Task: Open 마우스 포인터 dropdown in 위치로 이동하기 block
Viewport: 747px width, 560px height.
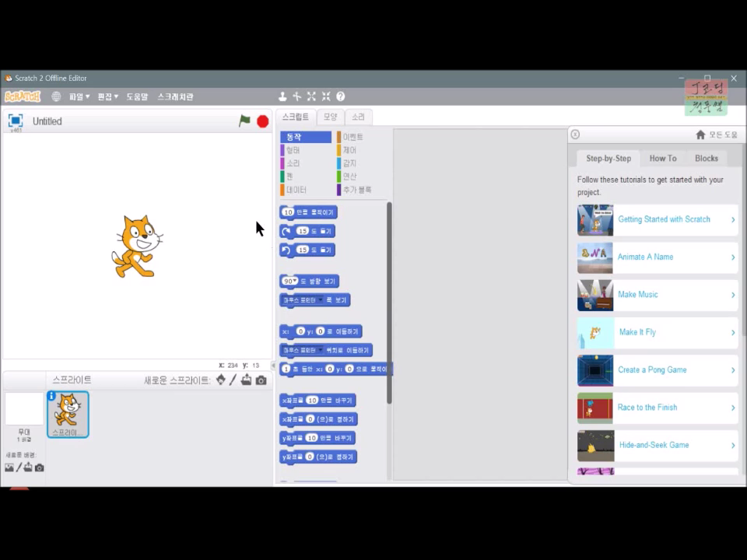Action: [x=320, y=350]
